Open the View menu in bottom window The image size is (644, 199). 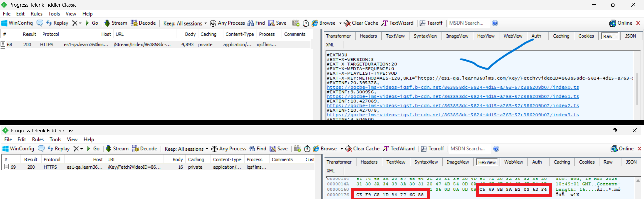pos(72,139)
